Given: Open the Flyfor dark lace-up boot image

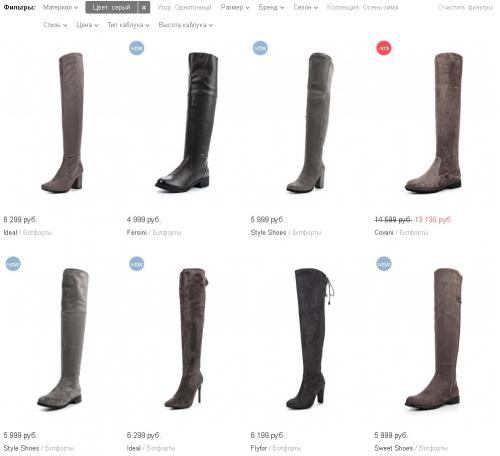Looking at the screenshot, I should pyautogui.click(x=310, y=339).
